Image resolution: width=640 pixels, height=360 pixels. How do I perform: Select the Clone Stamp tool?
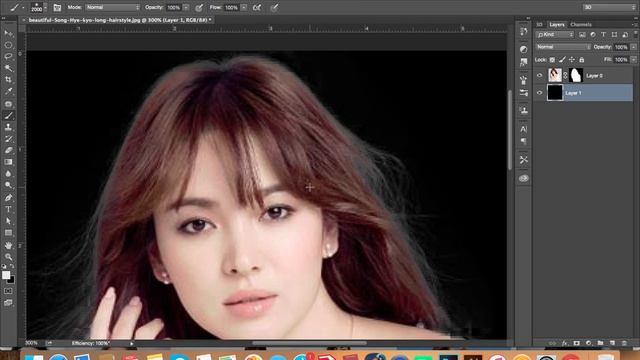pyautogui.click(x=8, y=127)
